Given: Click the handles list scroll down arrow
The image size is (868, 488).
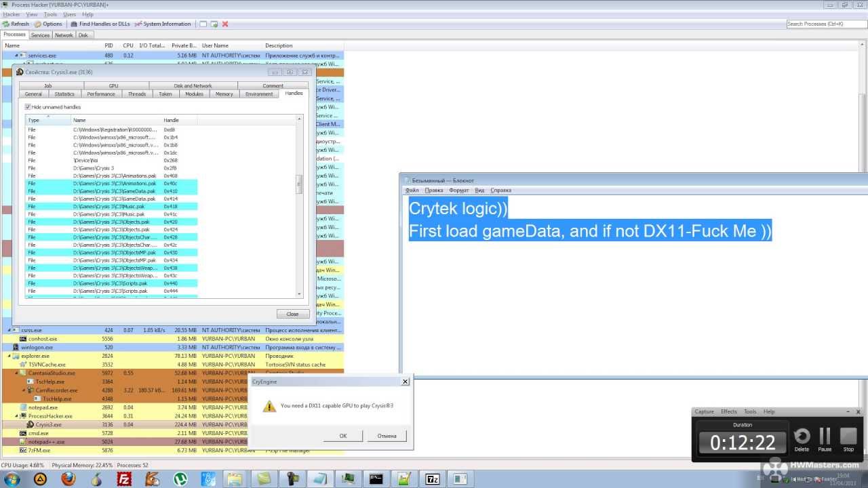Looking at the screenshot, I should point(300,293).
